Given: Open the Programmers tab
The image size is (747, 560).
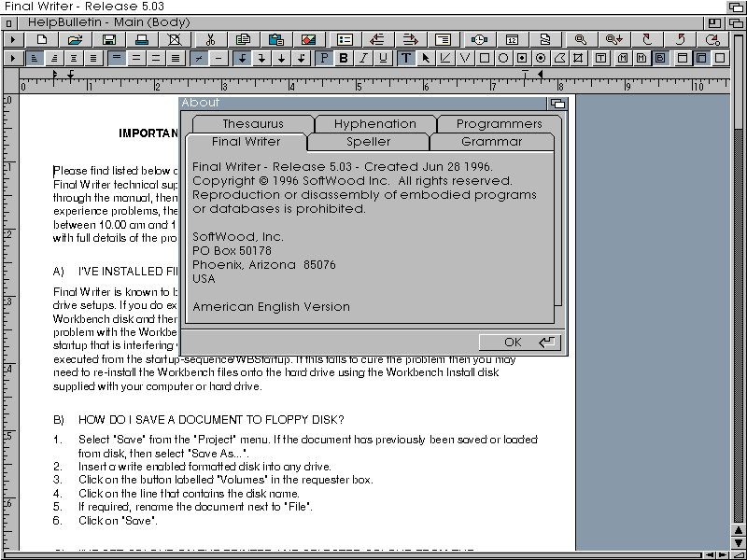Looking at the screenshot, I should [x=499, y=124].
